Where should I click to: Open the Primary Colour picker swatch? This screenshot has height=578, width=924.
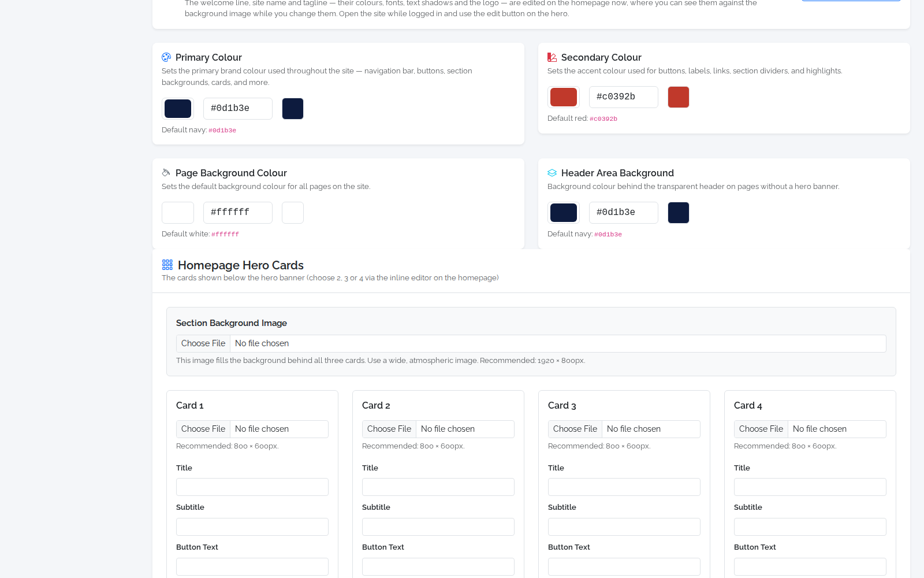point(178,109)
